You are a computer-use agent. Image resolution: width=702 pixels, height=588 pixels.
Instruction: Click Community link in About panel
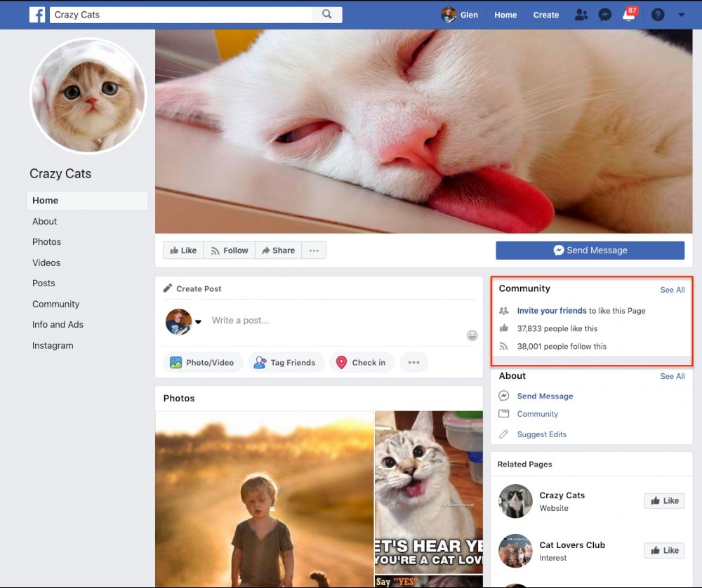[x=537, y=414]
